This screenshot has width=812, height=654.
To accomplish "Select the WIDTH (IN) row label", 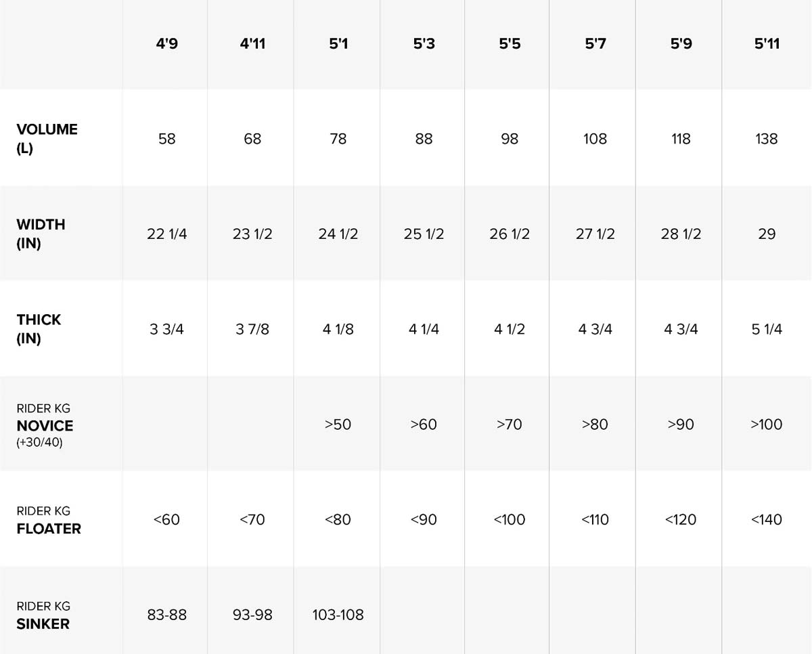I will [41, 234].
